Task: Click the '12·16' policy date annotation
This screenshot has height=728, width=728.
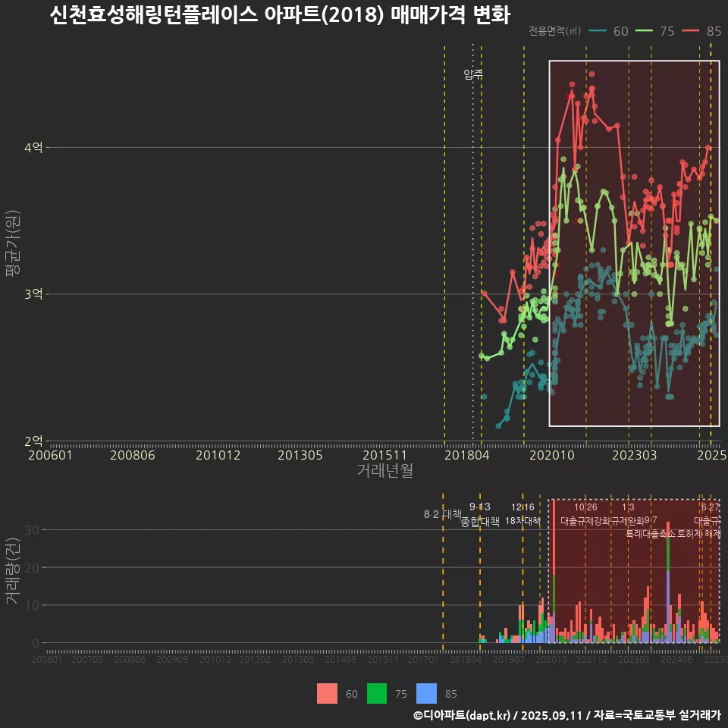Action: pyautogui.click(x=522, y=507)
